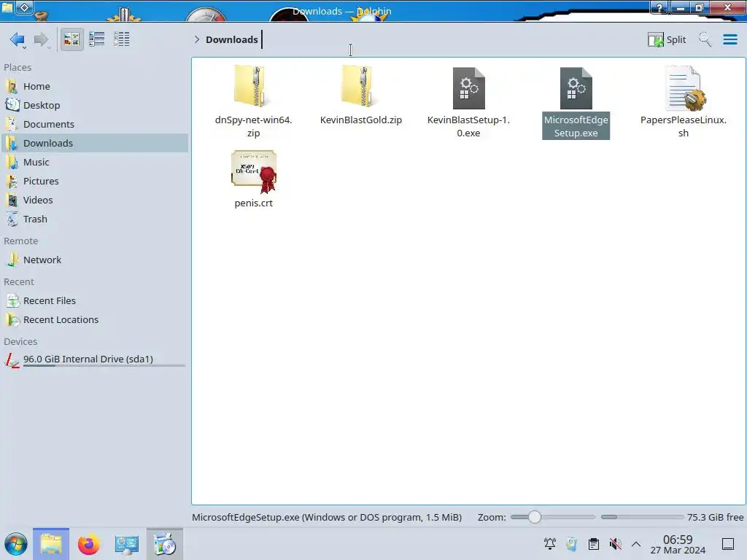The height and width of the screenshot is (560, 747).
Task: Click the Trash bin icon in sidebar
Action: [12, 219]
